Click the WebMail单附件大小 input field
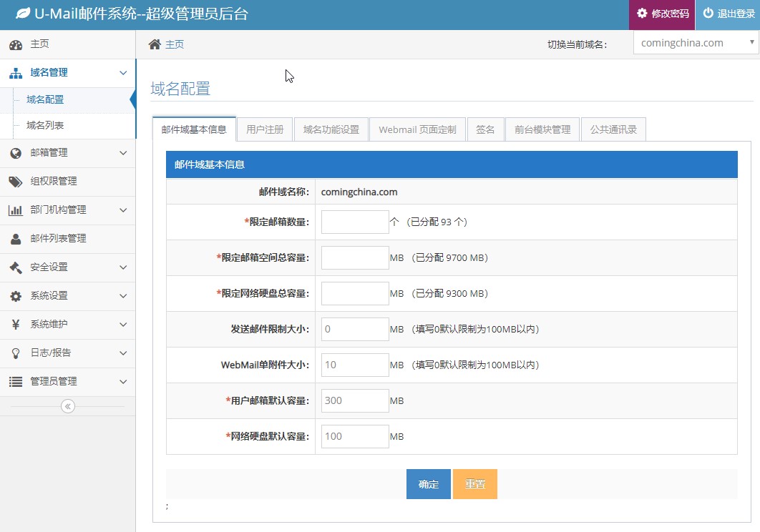The width and height of the screenshot is (760, 532). point(355,365)
